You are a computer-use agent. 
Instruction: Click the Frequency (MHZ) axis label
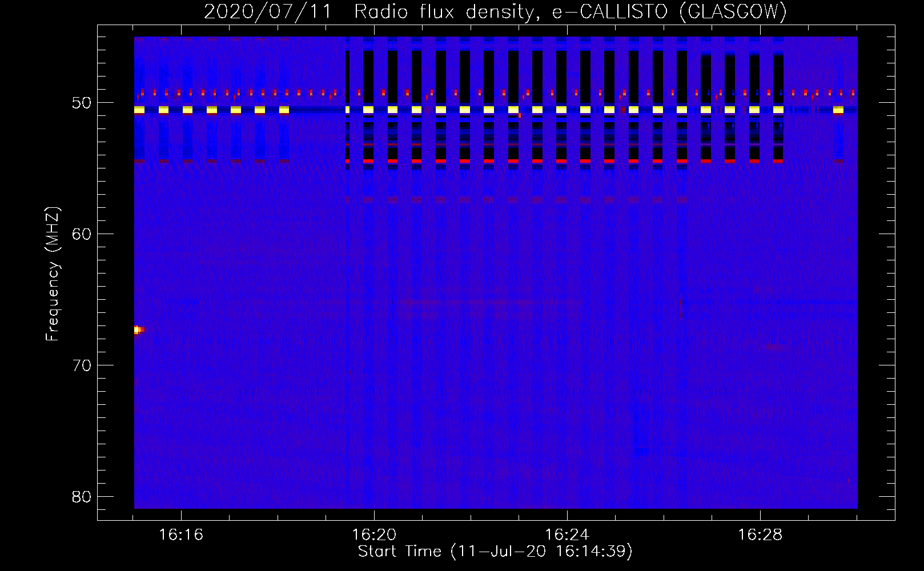[52, 274]
